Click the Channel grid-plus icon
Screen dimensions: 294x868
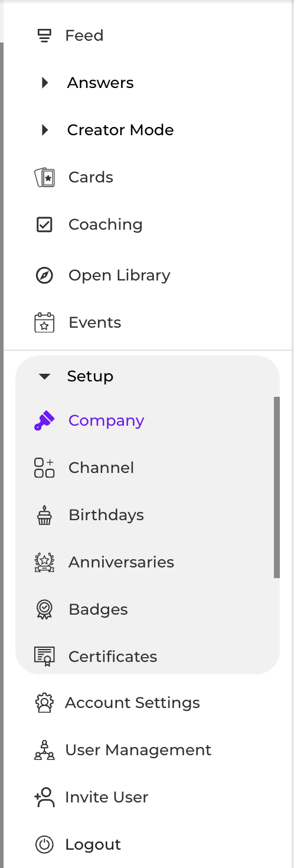click(44, 468)
